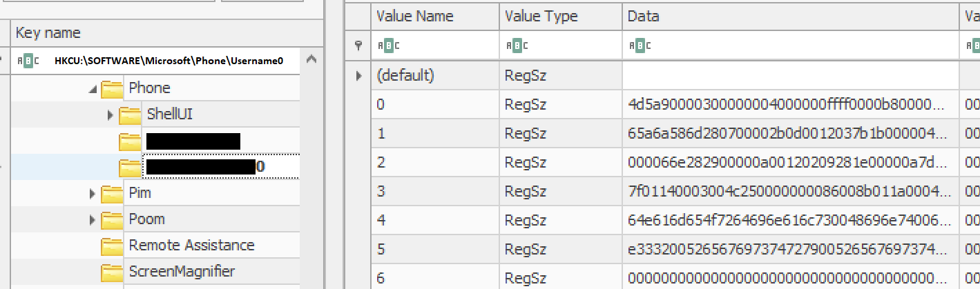This screenshot has width=980, height=289.
Task: Click the key tree scrollbar up arrow
Action: coord(311,60)
